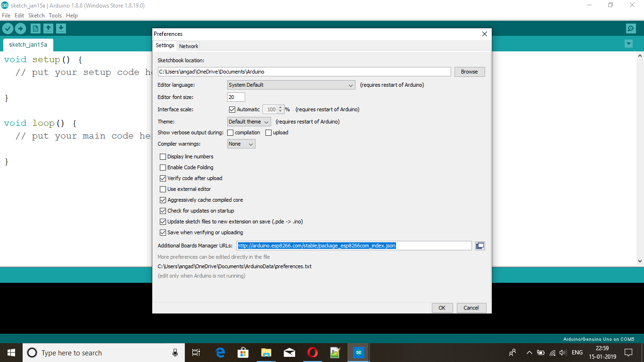644x362 pixels.
Task: Enable verbose output during compilation
Action: pyautogui.click(x=230, y=132)
